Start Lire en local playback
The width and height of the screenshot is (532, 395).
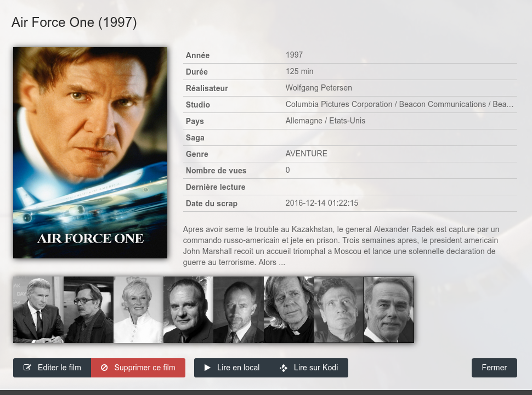(232, 368)
